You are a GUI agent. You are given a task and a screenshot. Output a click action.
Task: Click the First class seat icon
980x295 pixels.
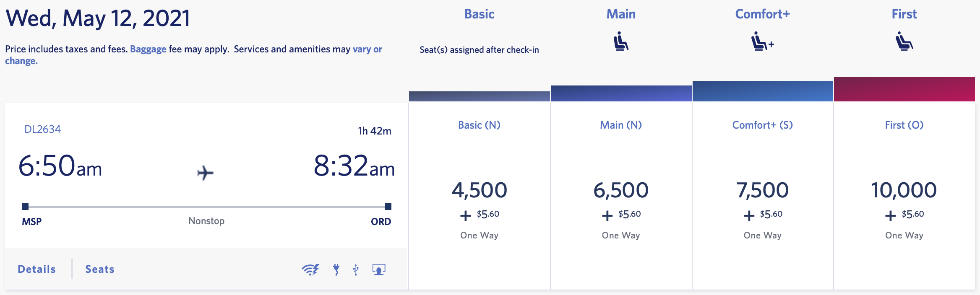click(x=904, y=41)
